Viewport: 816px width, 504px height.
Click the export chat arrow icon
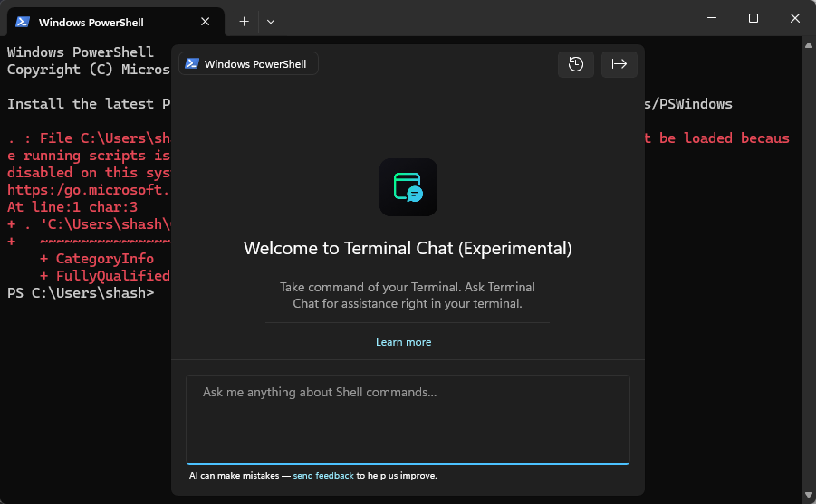[x=619, y=63]
